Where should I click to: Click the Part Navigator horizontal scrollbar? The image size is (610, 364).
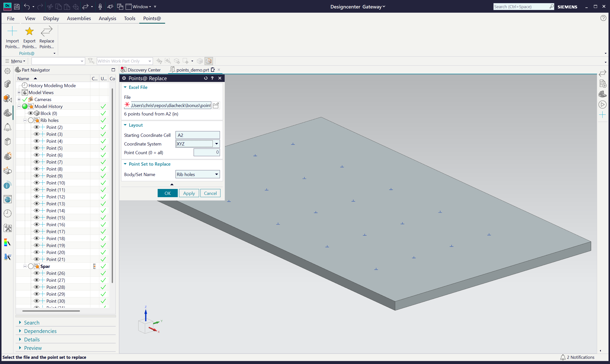[x=51, y=311]
